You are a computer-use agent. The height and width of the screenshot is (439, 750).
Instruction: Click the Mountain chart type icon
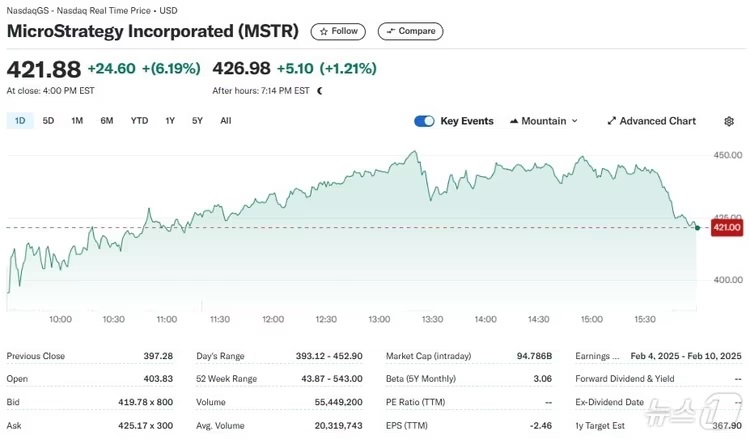tap(514, 121)
